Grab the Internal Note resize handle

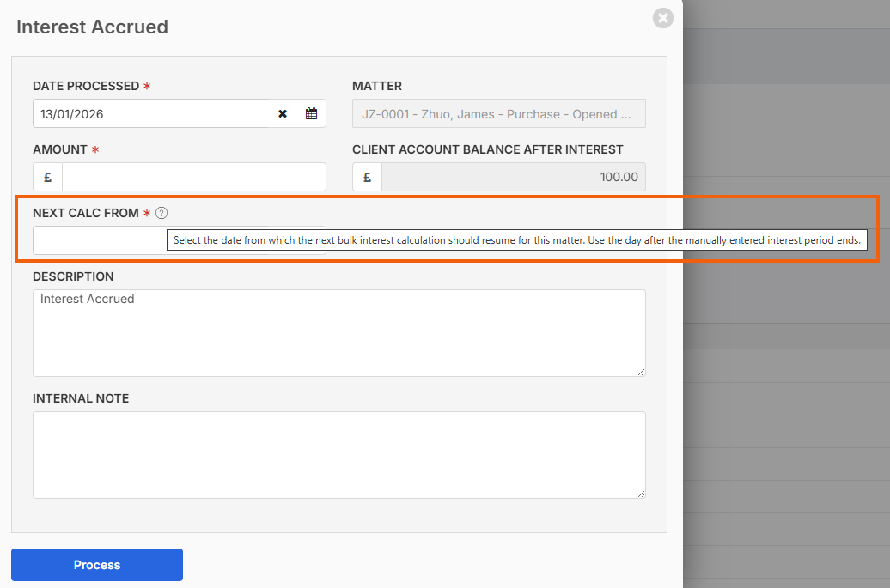coord(640,493)
